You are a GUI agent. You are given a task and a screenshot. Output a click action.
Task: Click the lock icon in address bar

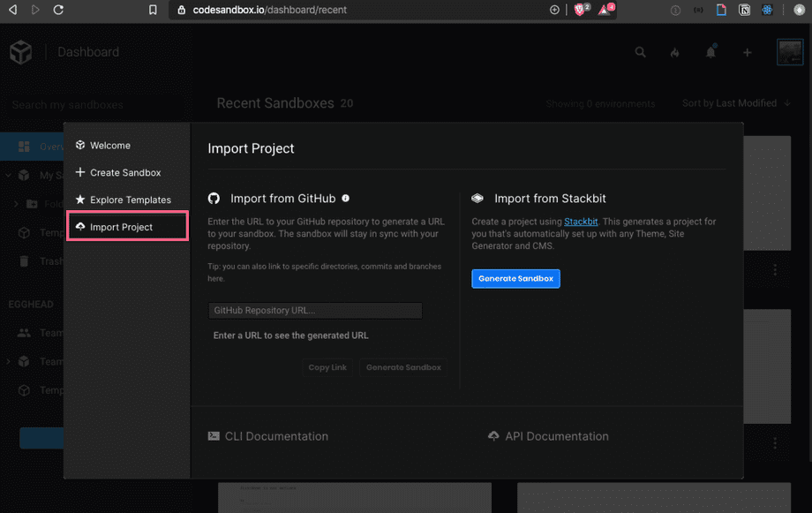(181, 10)
